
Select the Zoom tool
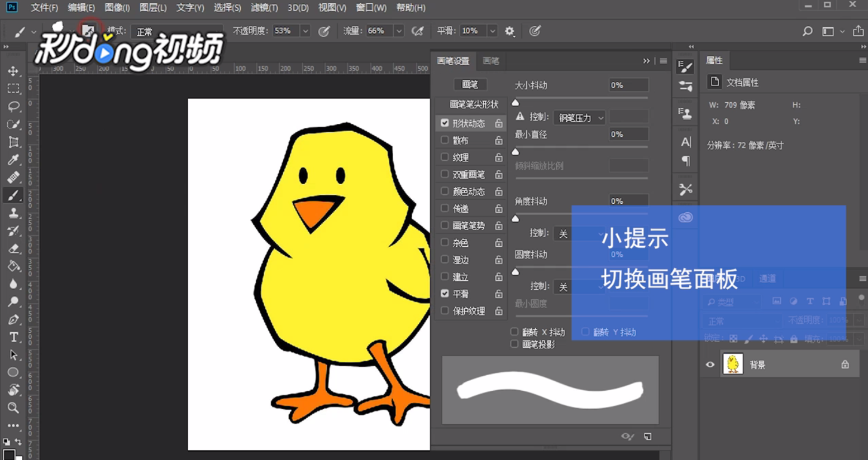(13, 408)
